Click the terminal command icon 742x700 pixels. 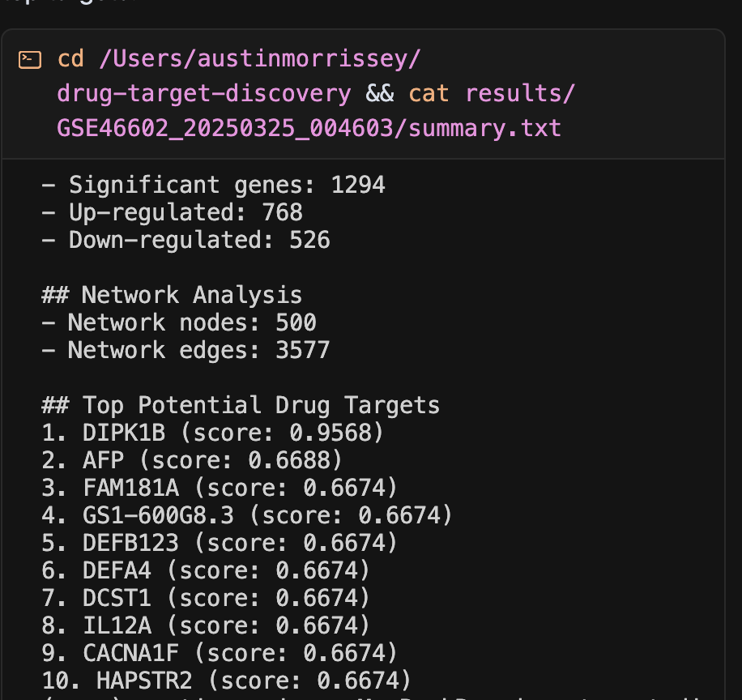[x=30, y=60]
